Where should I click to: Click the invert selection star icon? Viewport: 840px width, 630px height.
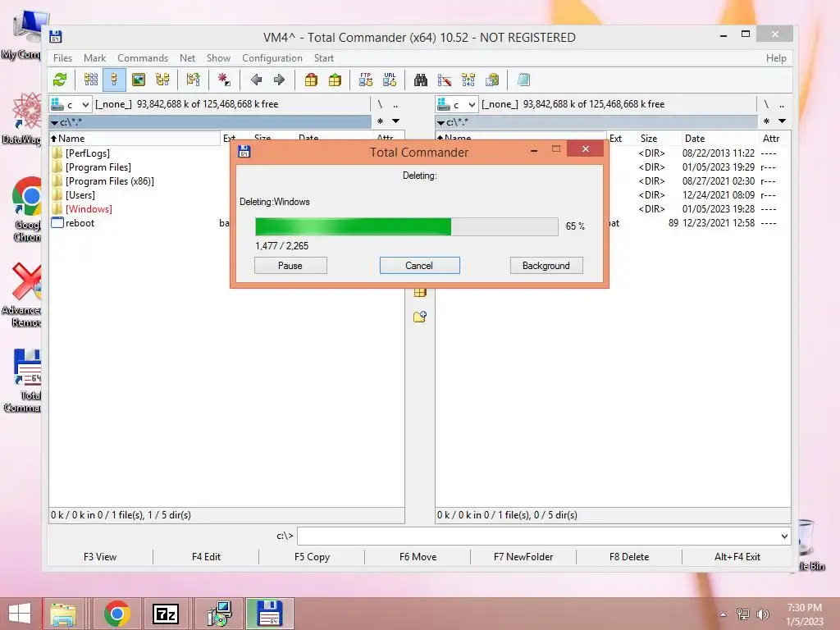click(224, 80)
